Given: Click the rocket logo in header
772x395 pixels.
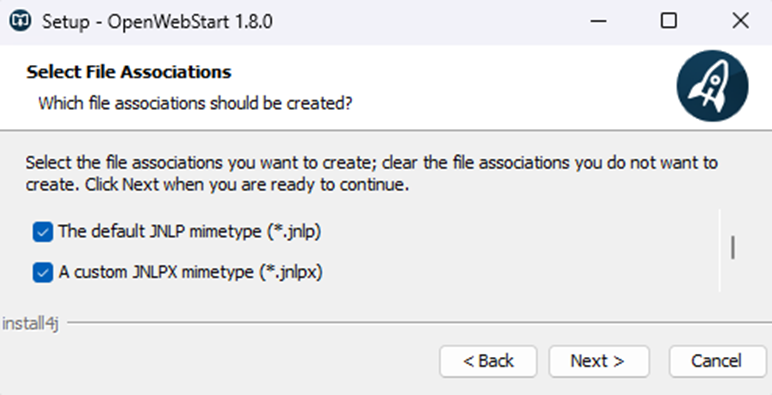Looking at the screenshot, I should point(712,86).
